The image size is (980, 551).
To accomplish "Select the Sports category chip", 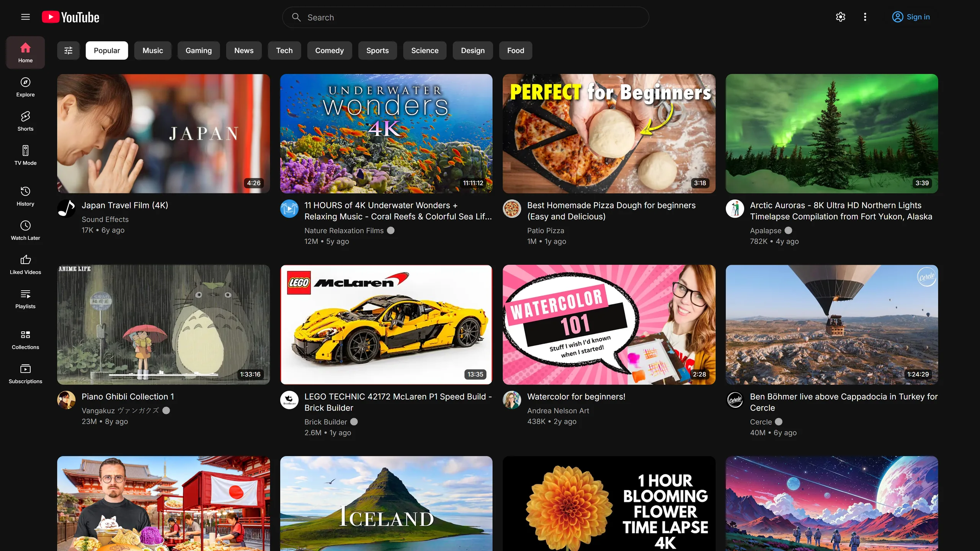I will (377, 51).
